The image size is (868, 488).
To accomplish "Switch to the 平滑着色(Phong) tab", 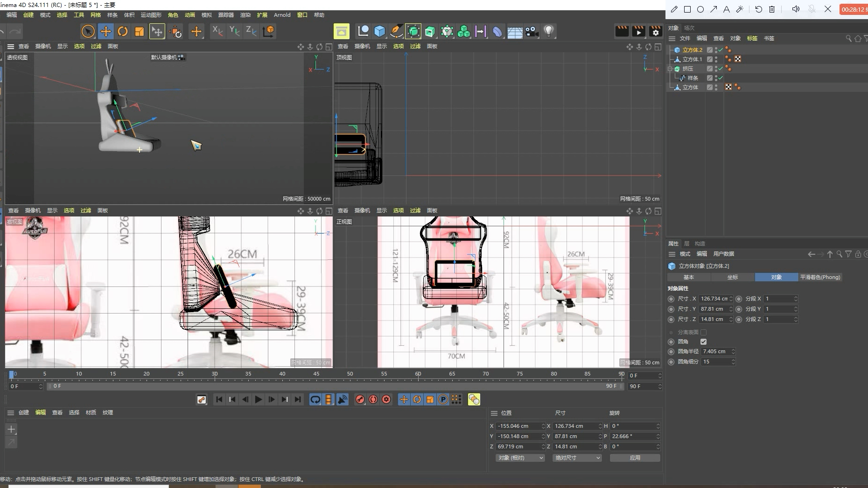I will click(820, 277).
